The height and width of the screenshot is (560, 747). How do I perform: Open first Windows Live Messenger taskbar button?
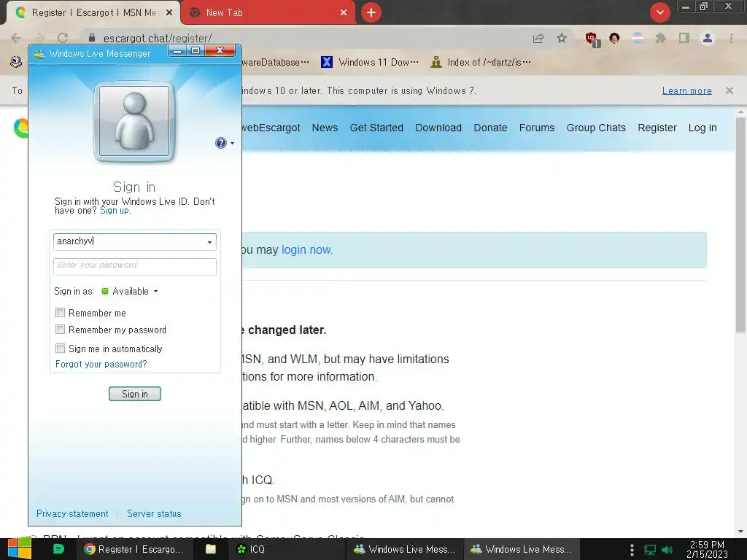404,549
